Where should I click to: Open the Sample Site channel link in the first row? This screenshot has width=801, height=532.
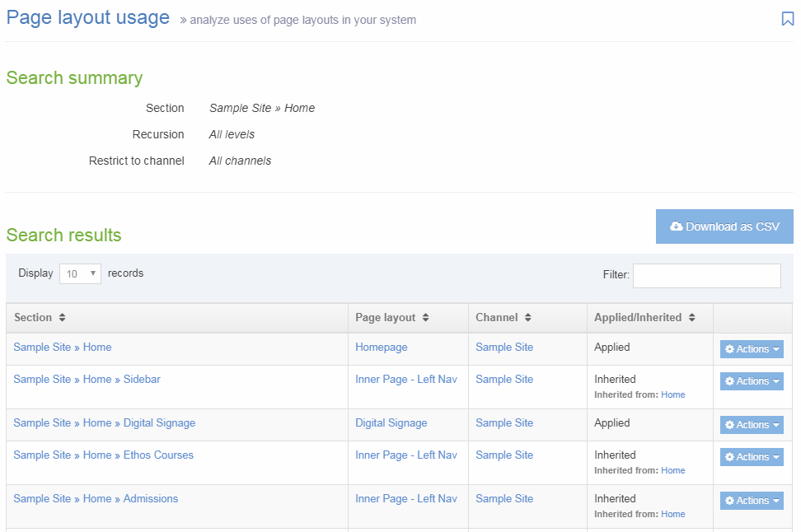point(504,347)
